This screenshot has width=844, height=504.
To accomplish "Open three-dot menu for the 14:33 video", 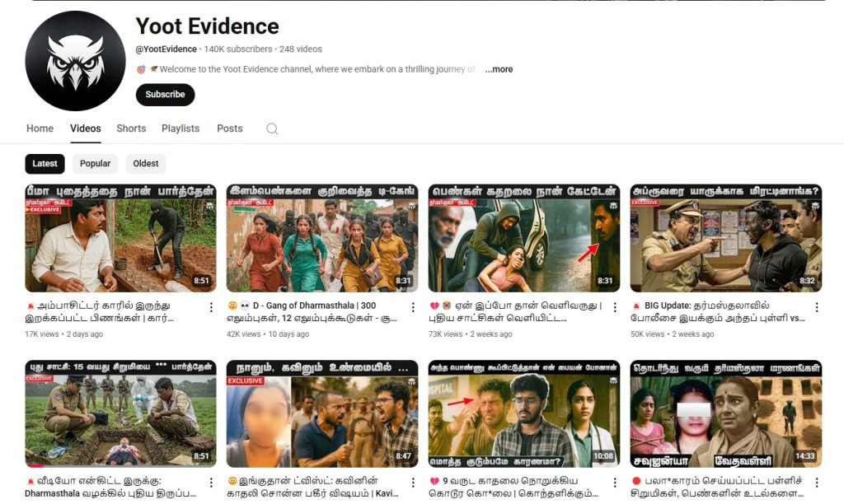I will pyautogui.click(x=817, y=483).
